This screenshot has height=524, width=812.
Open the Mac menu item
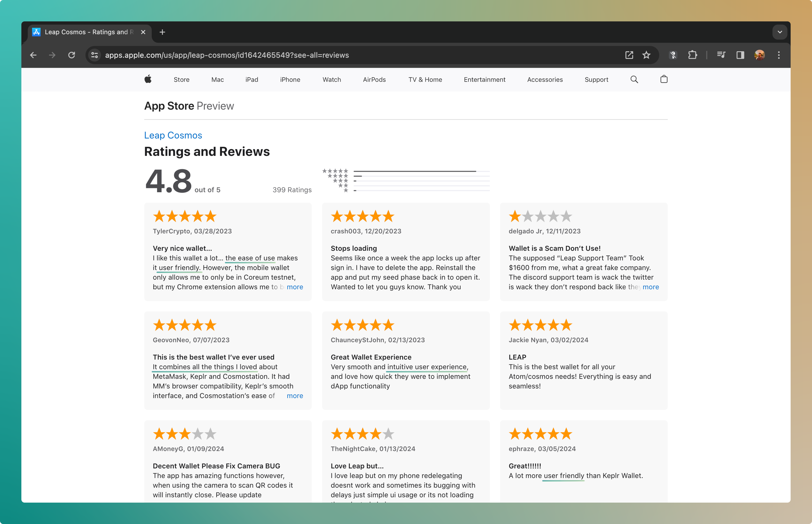[x=218, y=80]
